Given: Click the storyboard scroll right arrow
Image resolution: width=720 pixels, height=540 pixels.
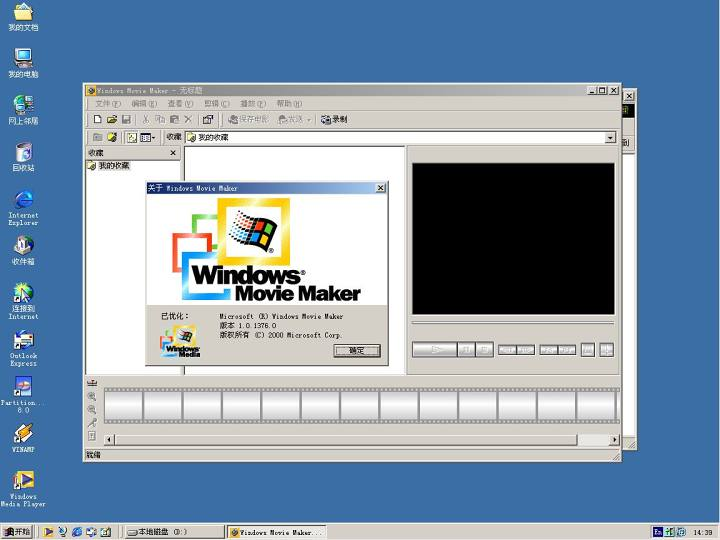Looking at the screenshot, I should pyautogui.click(x=614, y=440).
